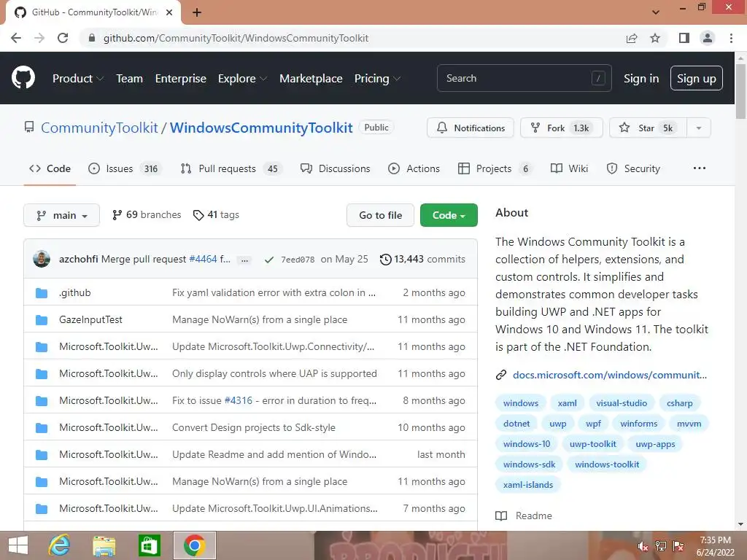Click the Chrome taskbar icon
This screenshot has width=747, height=560.
194,545
